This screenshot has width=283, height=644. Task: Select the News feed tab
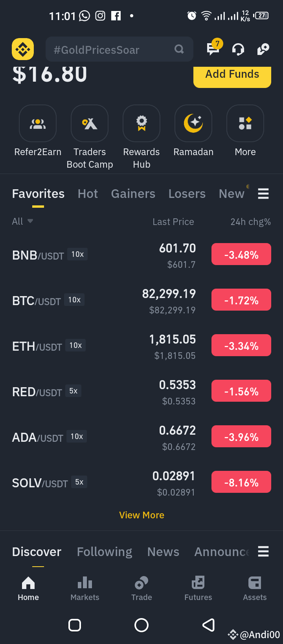coord(164,552)
